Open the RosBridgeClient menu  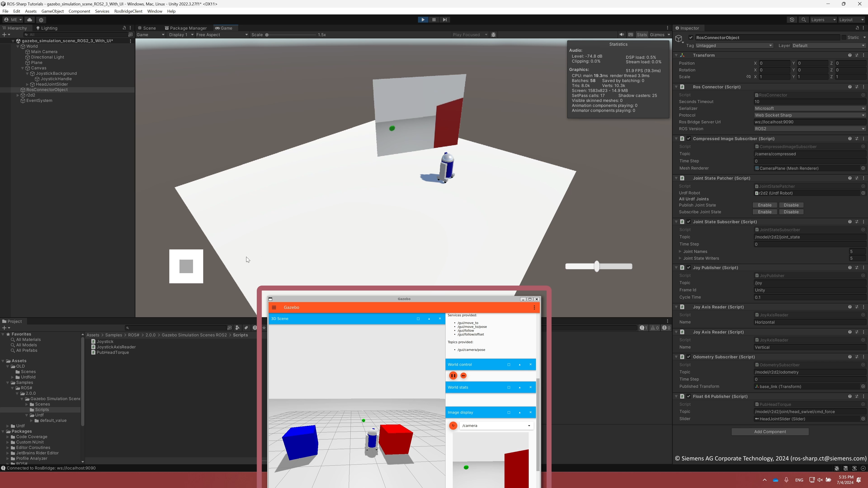tap(128, 11)
